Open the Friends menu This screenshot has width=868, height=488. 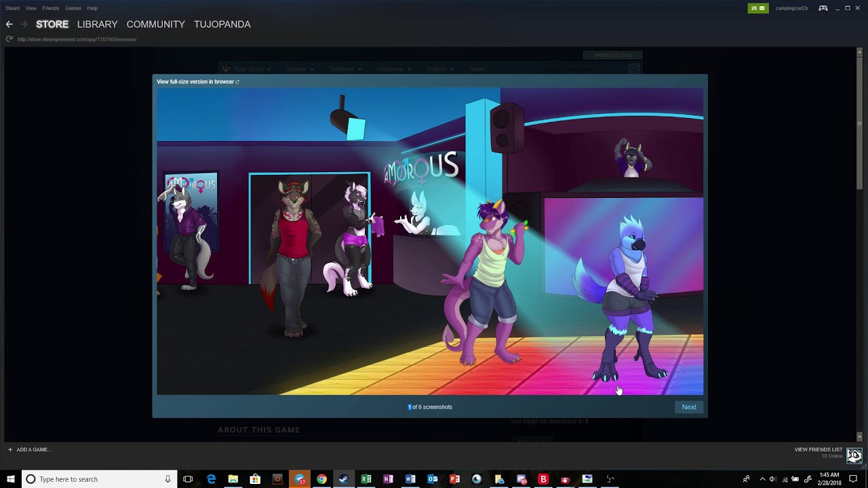(51, 8)
